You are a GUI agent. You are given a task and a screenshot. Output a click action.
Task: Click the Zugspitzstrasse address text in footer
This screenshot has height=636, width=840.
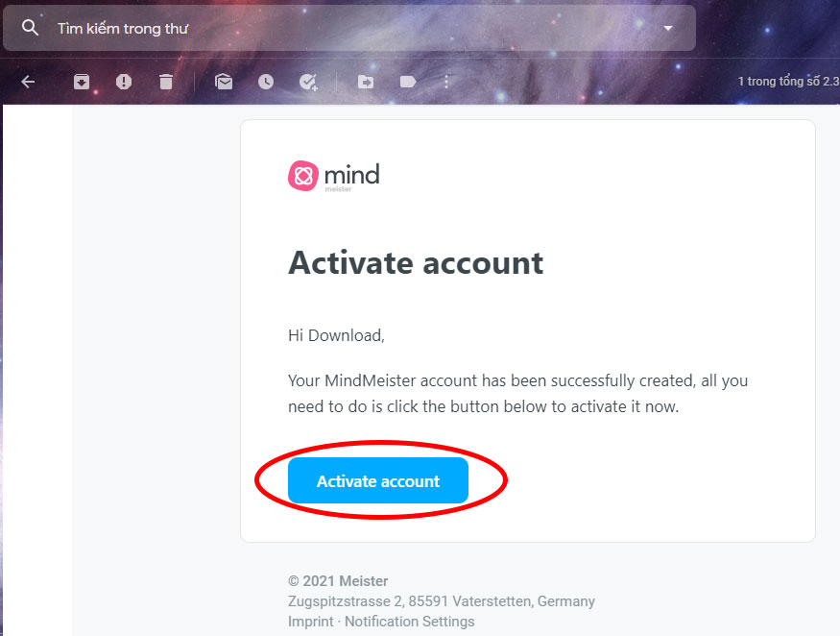441,601
